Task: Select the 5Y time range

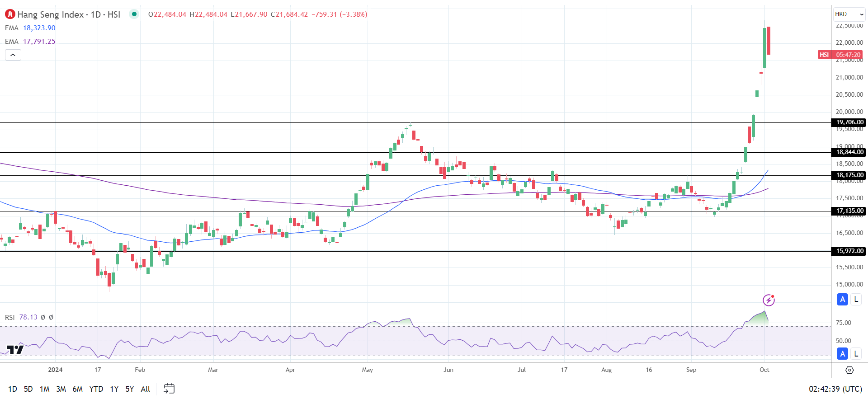Action: [x=130, y=389]
